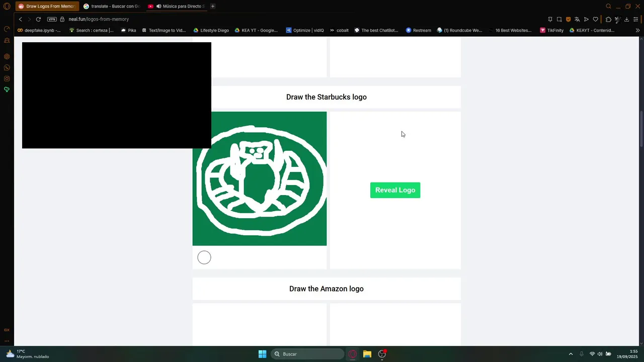Select the white brush color circle

pos(204,257)
